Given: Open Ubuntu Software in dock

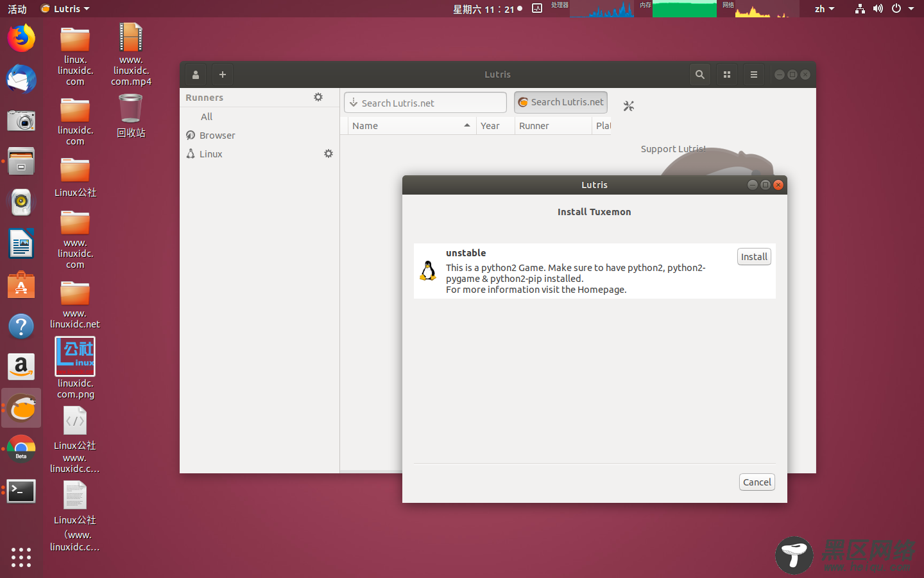Looking at the screenshot, I should (21, 285).
